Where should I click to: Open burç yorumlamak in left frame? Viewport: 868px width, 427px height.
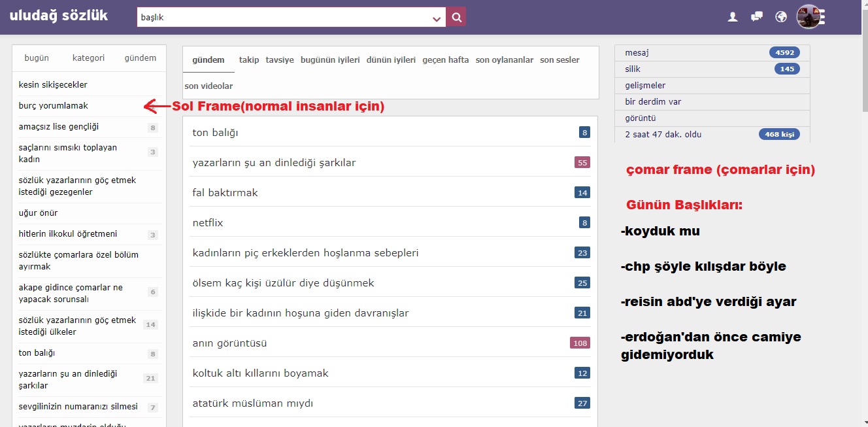tap(54, 106)
